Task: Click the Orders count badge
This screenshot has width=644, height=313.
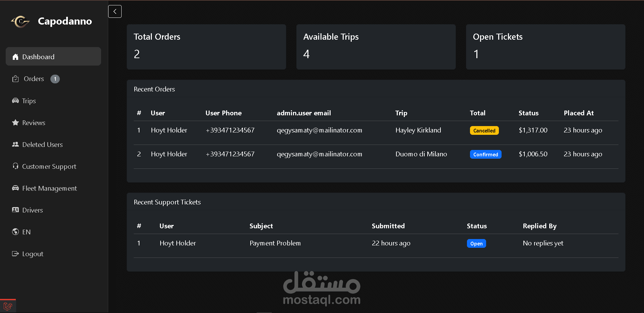Action: (55, 79)
